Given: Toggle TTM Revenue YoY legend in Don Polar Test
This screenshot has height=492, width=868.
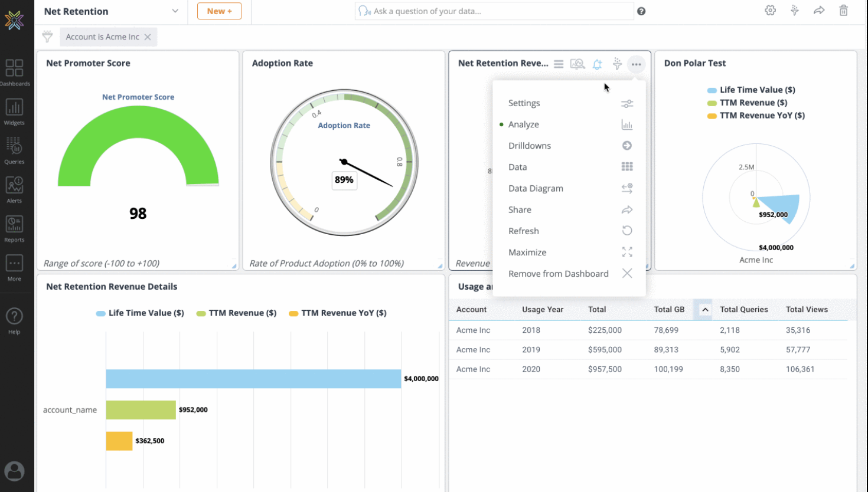Looking at the screenshot, I should [756, 116].
